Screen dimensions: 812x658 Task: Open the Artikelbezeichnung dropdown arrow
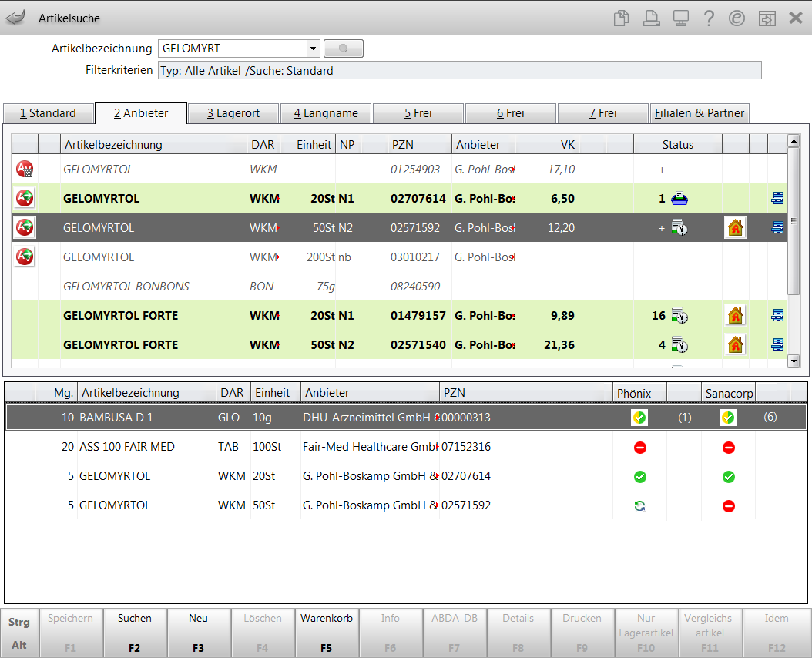[x=313, y=49]
